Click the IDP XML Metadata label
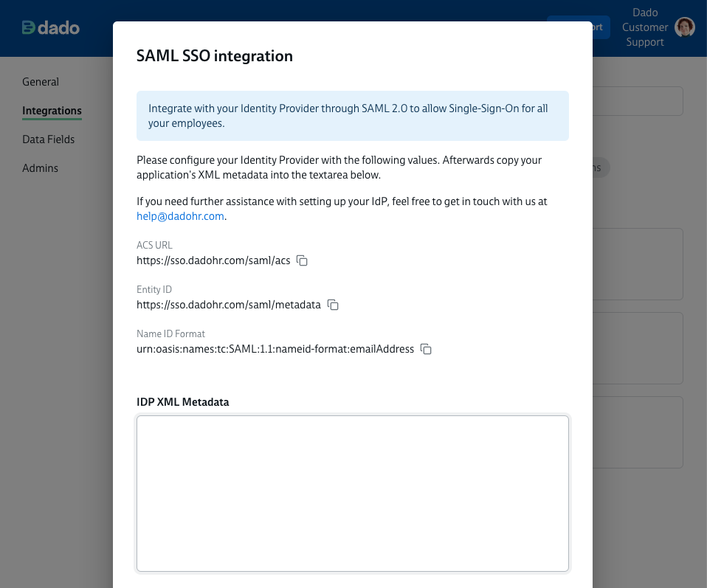707x588 pixels. 182,402
